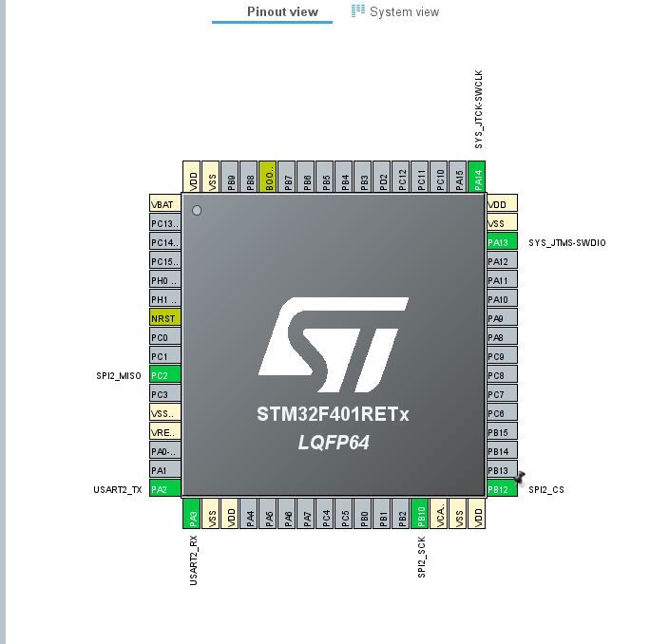Click pin PB3

(363, 177)
